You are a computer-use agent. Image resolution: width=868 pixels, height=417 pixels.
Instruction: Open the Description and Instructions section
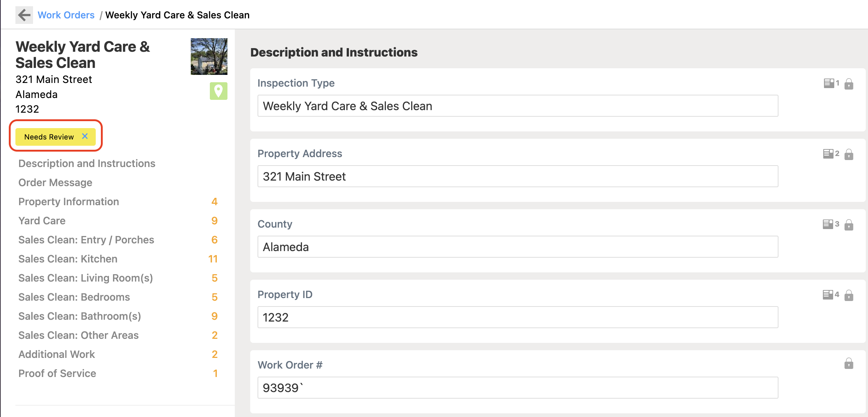pyautogui.click(x=87, y=163)
